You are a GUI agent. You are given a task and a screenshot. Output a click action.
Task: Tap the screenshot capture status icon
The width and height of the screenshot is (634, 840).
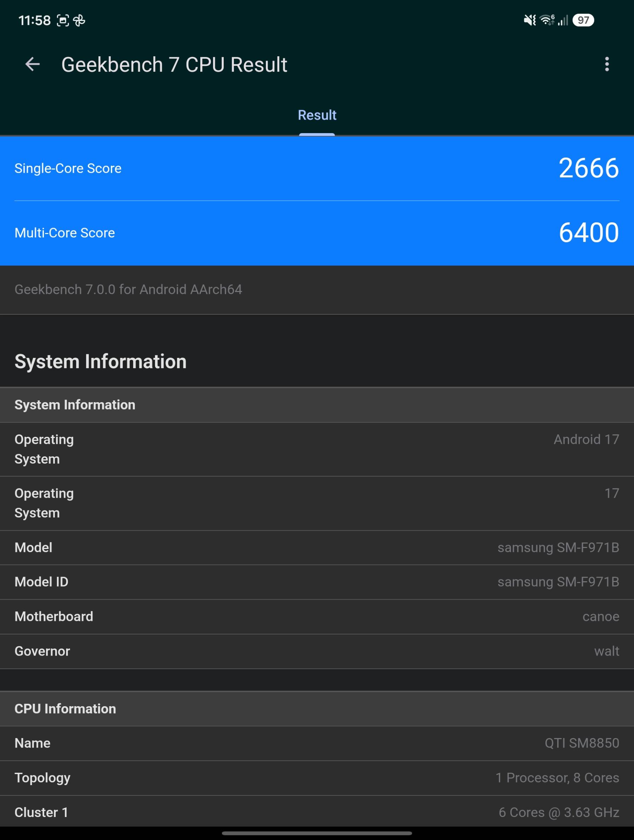click(63, 21)
